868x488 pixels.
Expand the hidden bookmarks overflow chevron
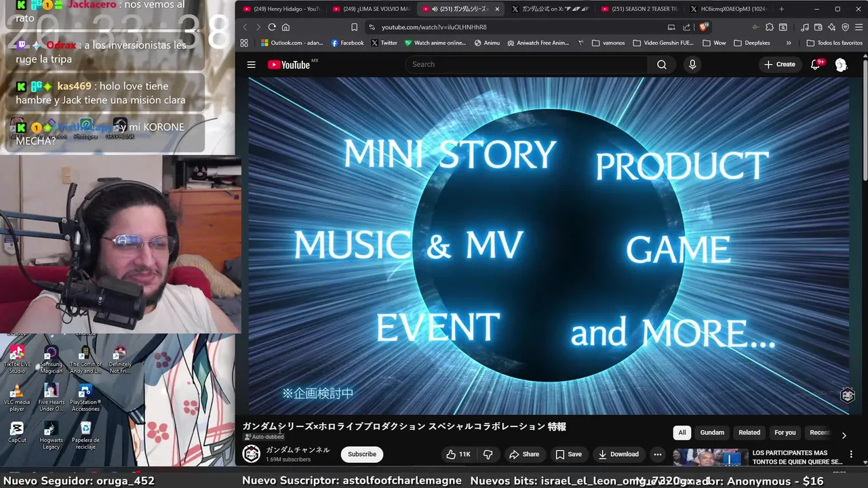click(789, 43)
